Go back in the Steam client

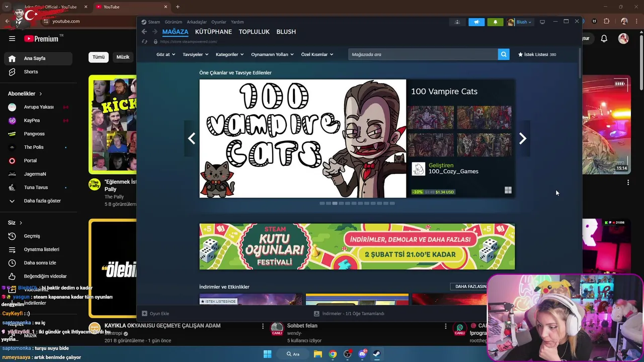click(144, 32)
